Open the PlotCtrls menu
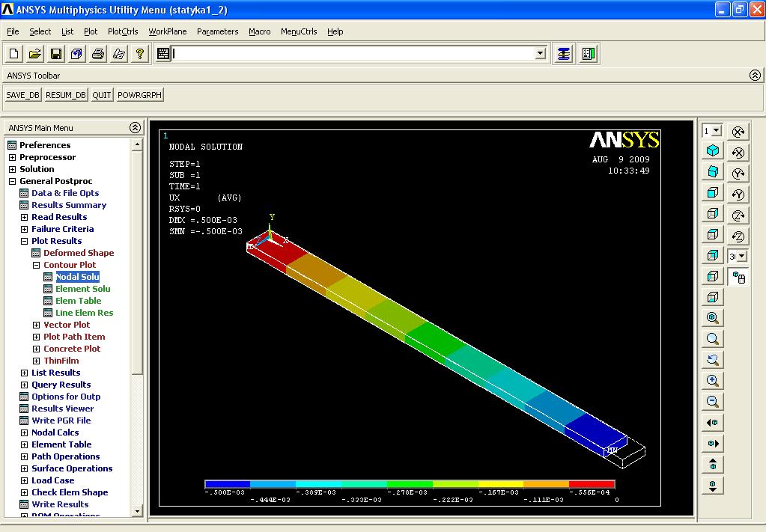Viewport: 766px width, 532px height. (123, 31)
